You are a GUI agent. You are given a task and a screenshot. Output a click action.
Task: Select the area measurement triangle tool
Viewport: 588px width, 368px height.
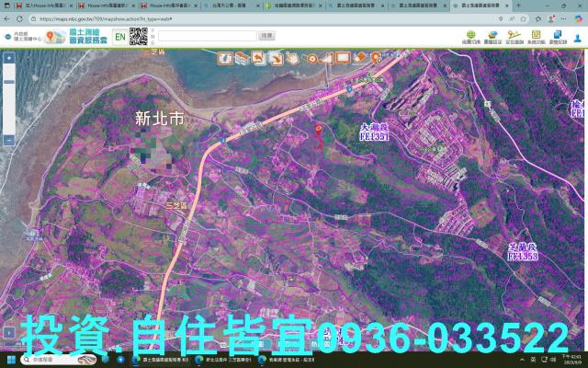pos(326,58)
